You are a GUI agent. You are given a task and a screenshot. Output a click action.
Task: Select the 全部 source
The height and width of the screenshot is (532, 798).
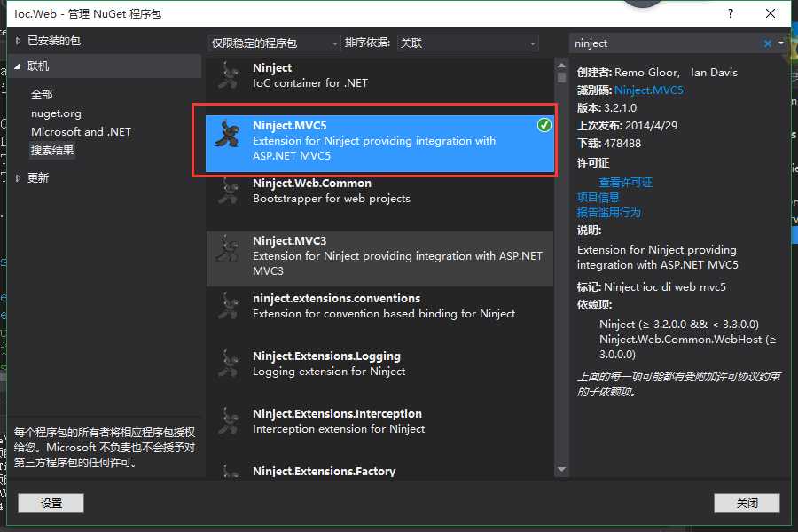coord(42,94)
